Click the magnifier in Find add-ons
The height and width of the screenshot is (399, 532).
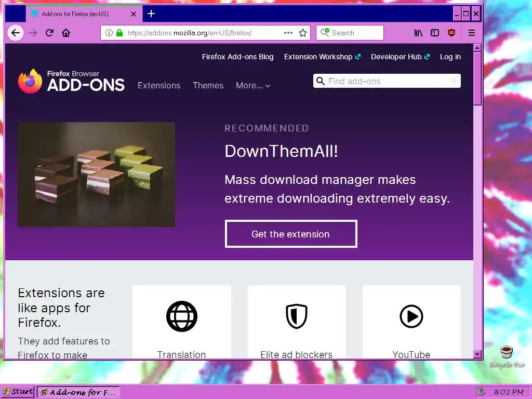click(320, 81)
